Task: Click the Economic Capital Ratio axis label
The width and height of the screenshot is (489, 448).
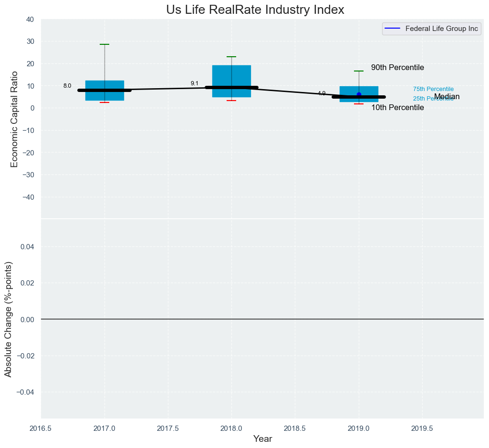Action: click(x=14, y=119)
